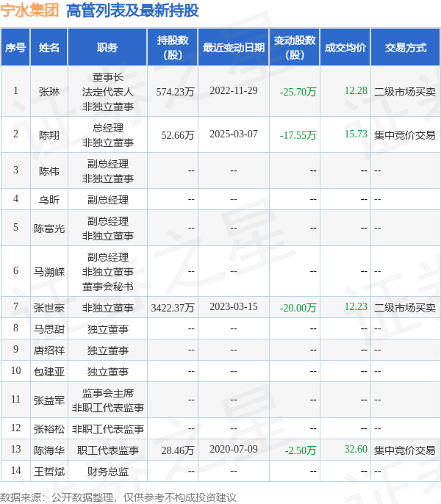
Task: Click 乌昕's 副总经理 position
Action: pos(108,200)
